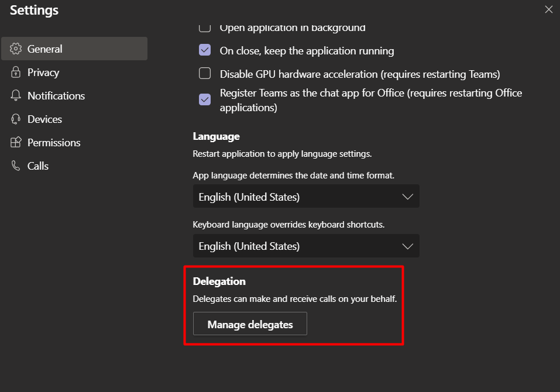Click the General gear icon
Screen dimensions: 560x392
(x=16, y=49)
